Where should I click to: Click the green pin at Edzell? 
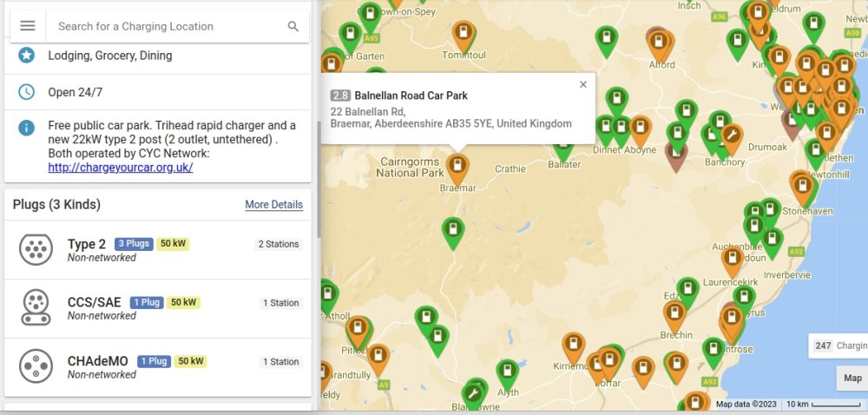pyautogui.click(x=687, y=291)
